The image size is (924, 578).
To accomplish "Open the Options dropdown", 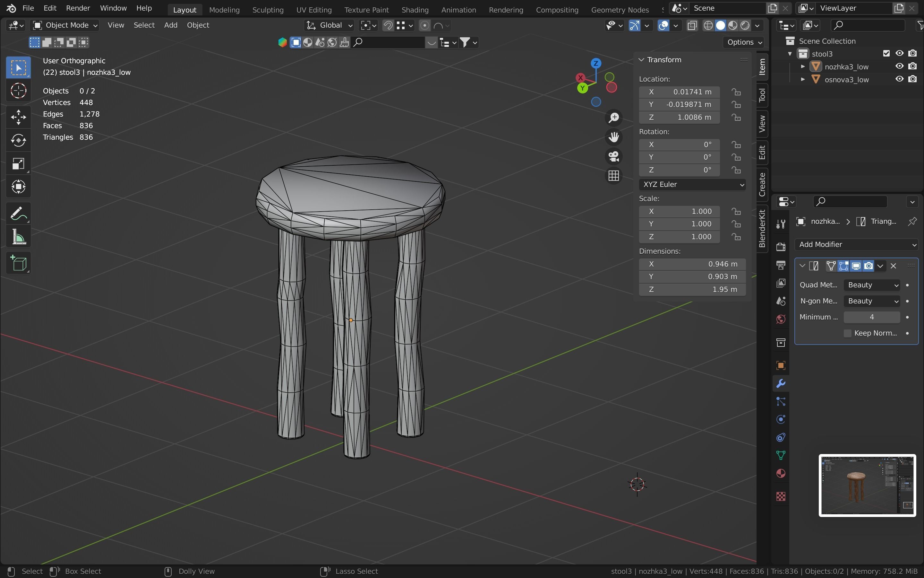I will [744, 42].
